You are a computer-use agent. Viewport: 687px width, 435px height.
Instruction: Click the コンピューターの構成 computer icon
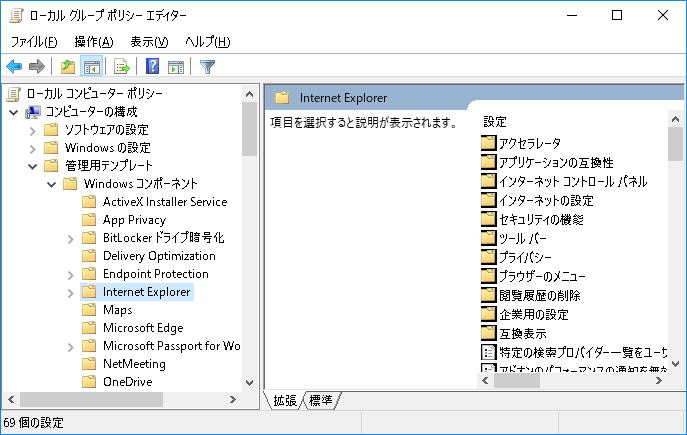pos(33,112)
